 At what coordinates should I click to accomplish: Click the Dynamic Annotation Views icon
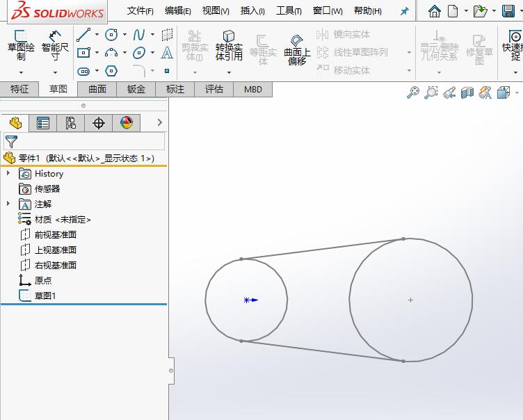[485, 92]
